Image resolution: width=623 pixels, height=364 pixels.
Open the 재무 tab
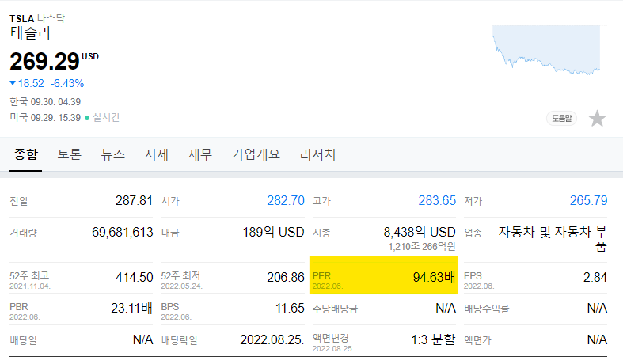(x=200, y=154)
